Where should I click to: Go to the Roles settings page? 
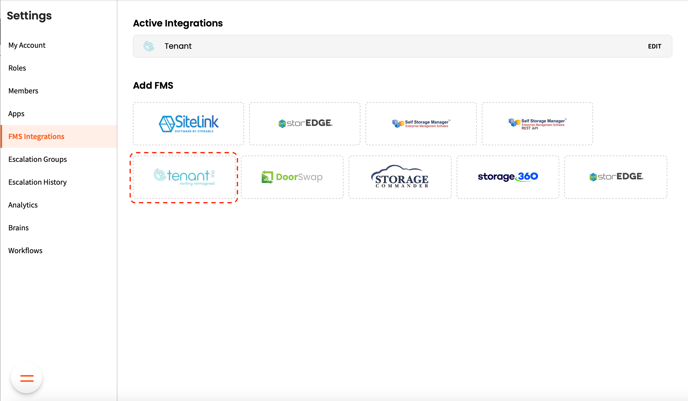(17, 68)
